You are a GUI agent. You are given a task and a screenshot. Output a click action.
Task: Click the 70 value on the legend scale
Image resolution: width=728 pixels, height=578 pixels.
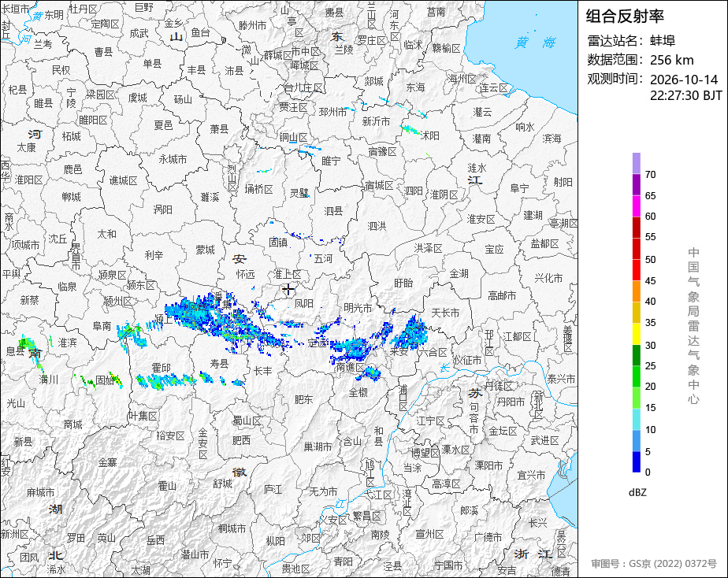click(x=651, y=175)
